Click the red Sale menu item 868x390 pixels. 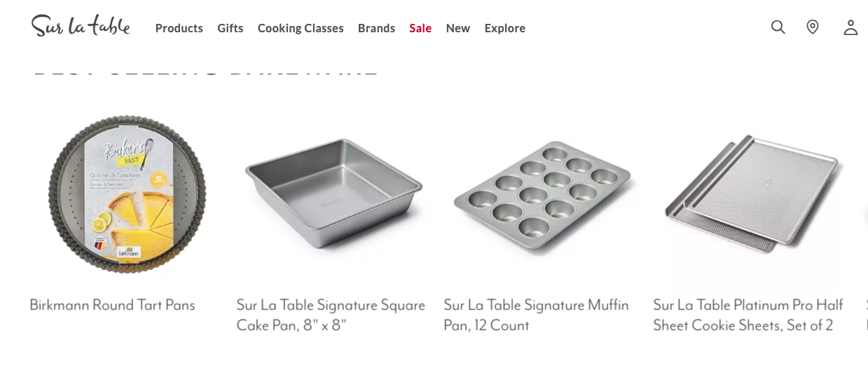click(x=420, y=28)
